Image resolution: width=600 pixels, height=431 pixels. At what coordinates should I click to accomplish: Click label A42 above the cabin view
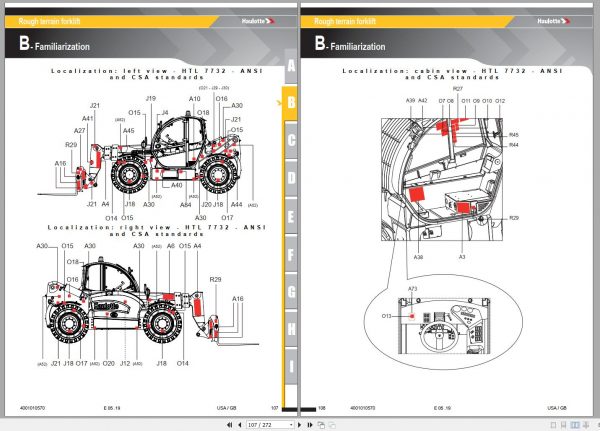click(422, 100)
